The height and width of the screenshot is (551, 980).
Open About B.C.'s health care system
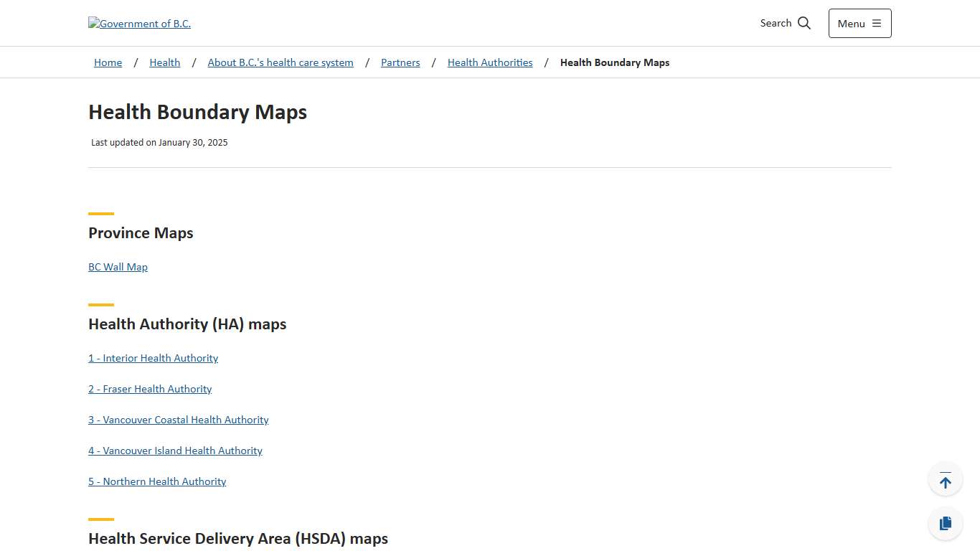click(281, 62)
